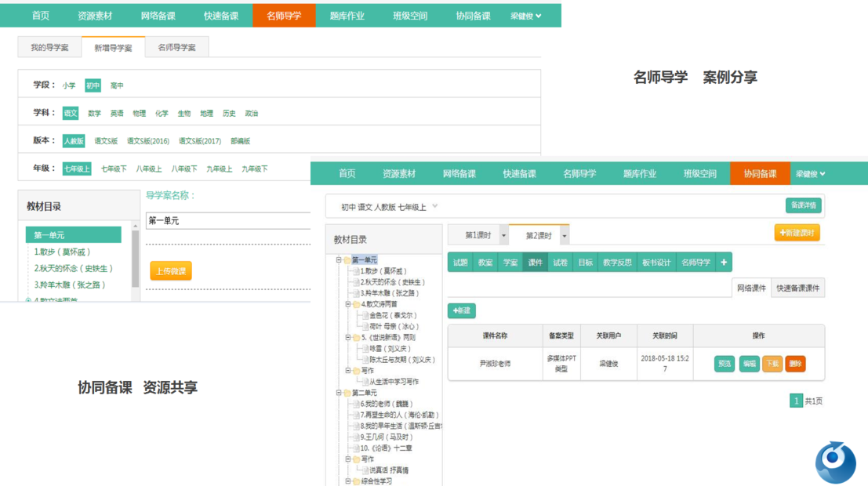This screenshot has width=868, height=486.
Task: Click the folder icon beside 5.《世说新语》两则
Action: (x=354, y=338)
